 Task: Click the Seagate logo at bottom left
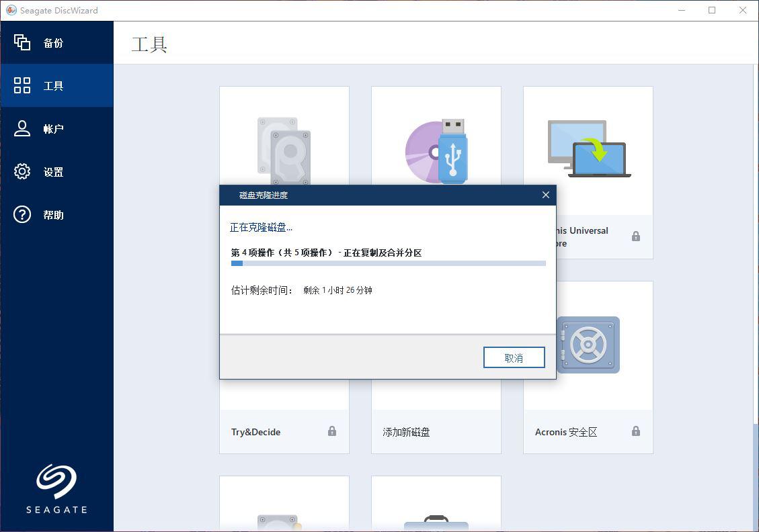tap(56, 488)
